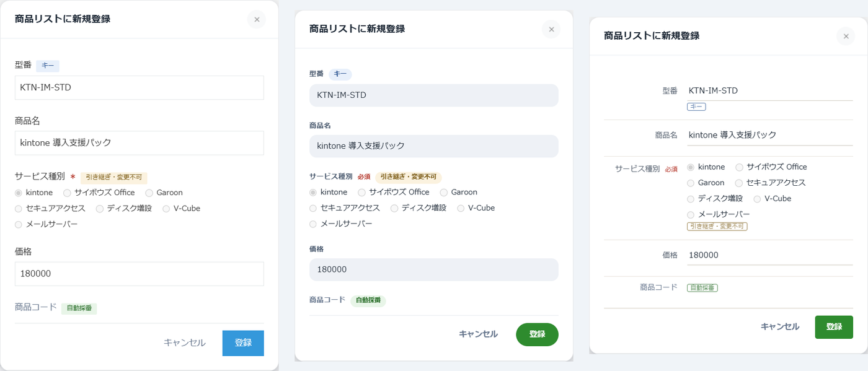Viewport: 868px width, 371px height.
Task: Select サイボウズ Office radio in right dialog
Action: [739, 167]
